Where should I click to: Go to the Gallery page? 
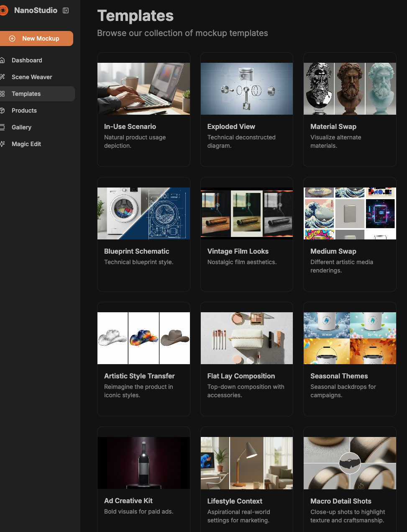click(21, 127)
